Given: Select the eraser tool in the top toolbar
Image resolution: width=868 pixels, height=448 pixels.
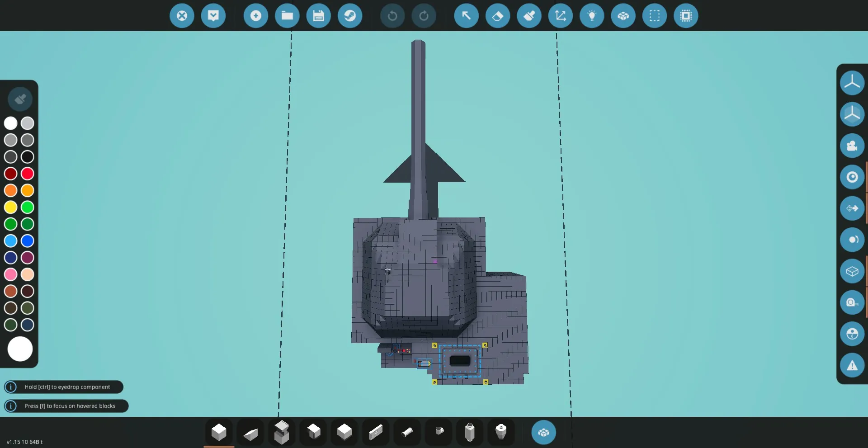Looking at the screenshot, I should click(497, 16).
